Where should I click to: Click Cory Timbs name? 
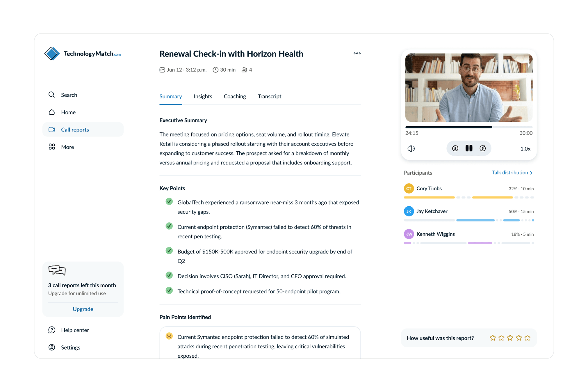click(429, 189)
